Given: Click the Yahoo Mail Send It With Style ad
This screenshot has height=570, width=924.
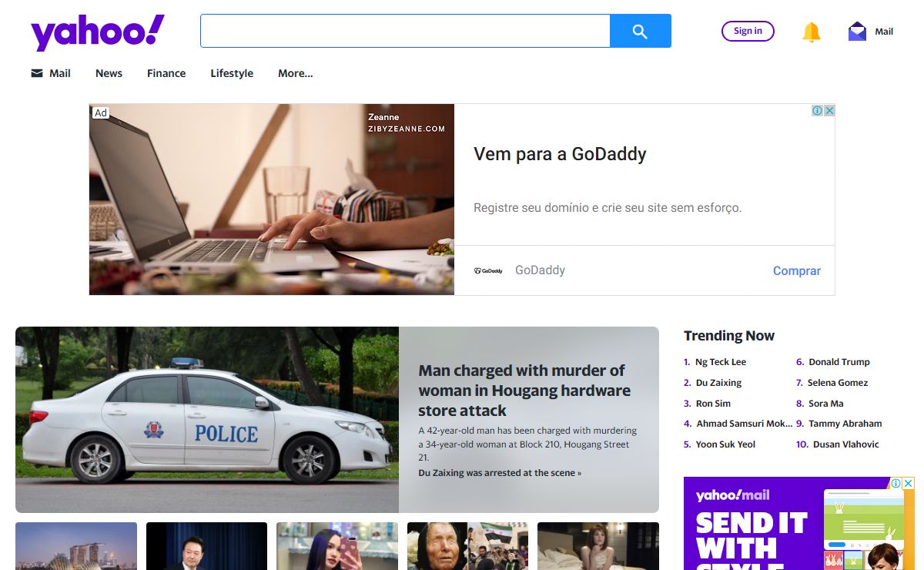Looking at the screenshot, I should click(x=798, y=524).
